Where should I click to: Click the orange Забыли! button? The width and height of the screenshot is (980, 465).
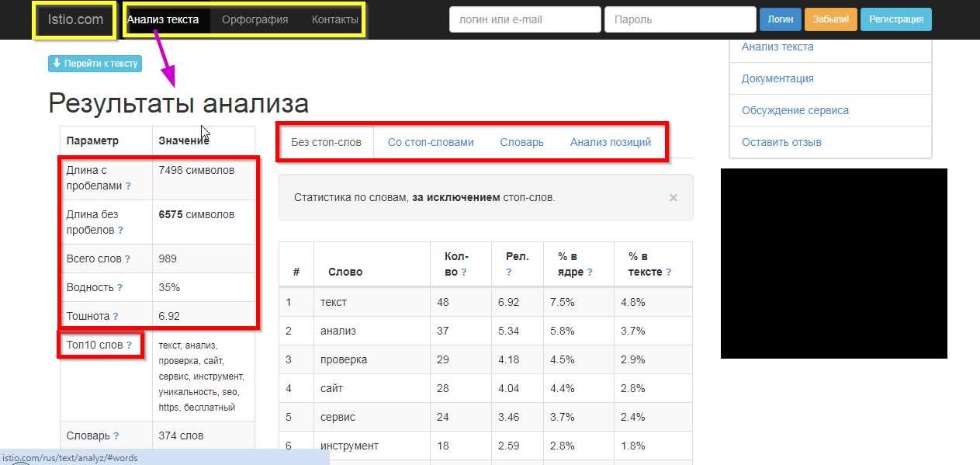[x=830, y=20]
